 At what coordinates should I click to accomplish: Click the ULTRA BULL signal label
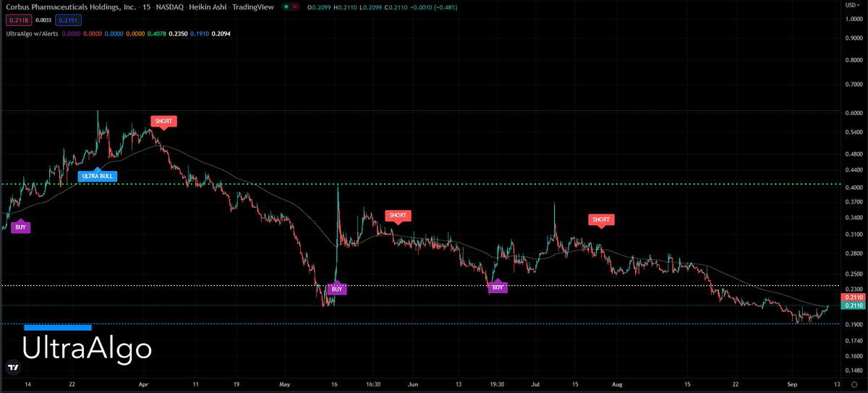[x=97, y=176]
